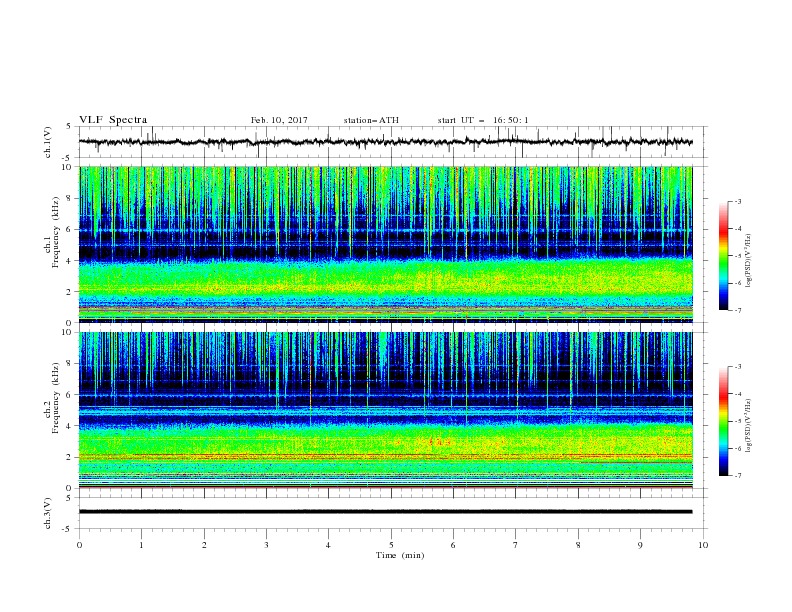Click the red hot spot in ch.2 spectrogram
Image resolution: width=792 pixels, height=612 pixels.
(x=438, y=442)
